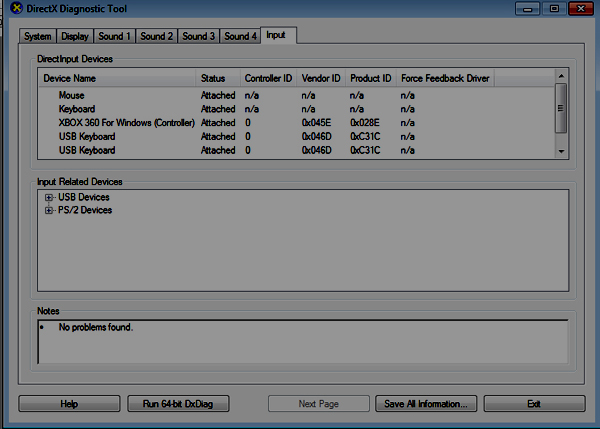Select the Keyboard device row above XBOX
The width and height of the screenshot is (600, 429).
coord(297,109)
